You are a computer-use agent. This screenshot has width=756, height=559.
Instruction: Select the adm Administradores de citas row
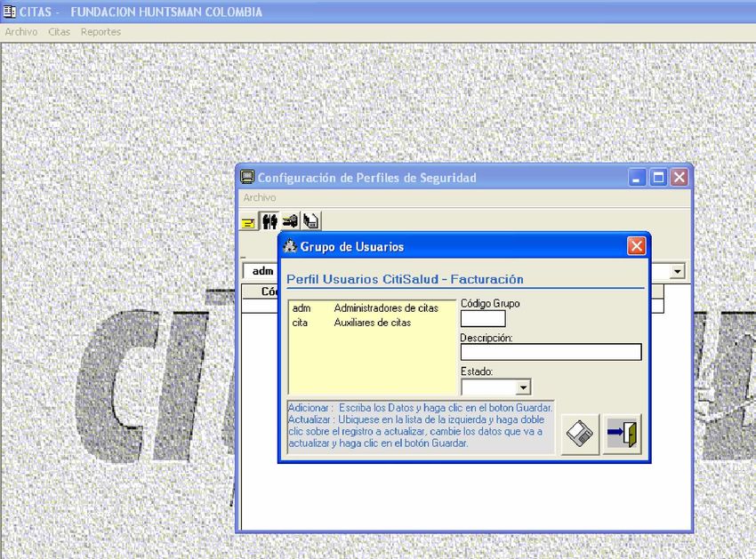coord(366,308)
